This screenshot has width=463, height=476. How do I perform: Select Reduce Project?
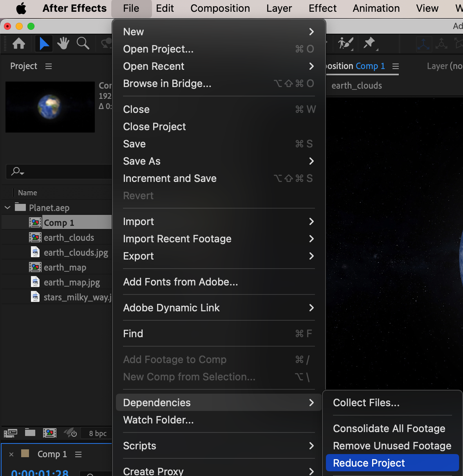tap(392, 463)
